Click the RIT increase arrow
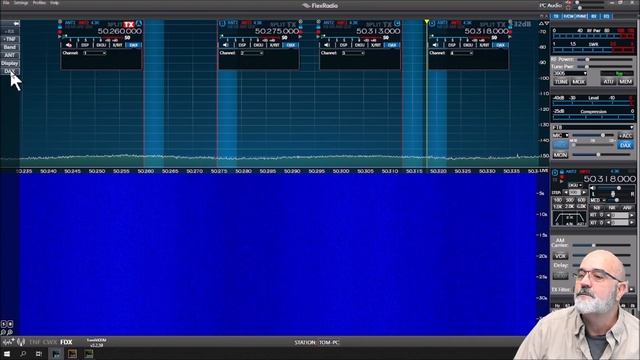640x360 pixels. pos(631,215)
